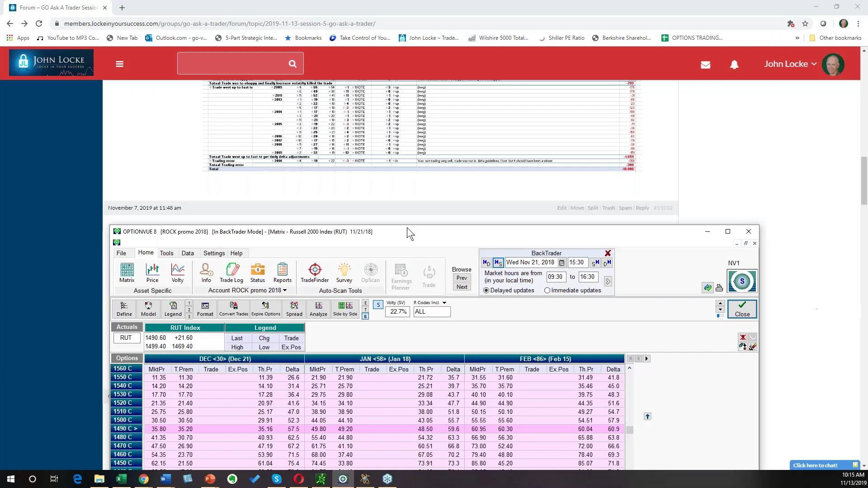Step forward one session interval in BackTrader

pyautogui.click(x=595, y=263)
